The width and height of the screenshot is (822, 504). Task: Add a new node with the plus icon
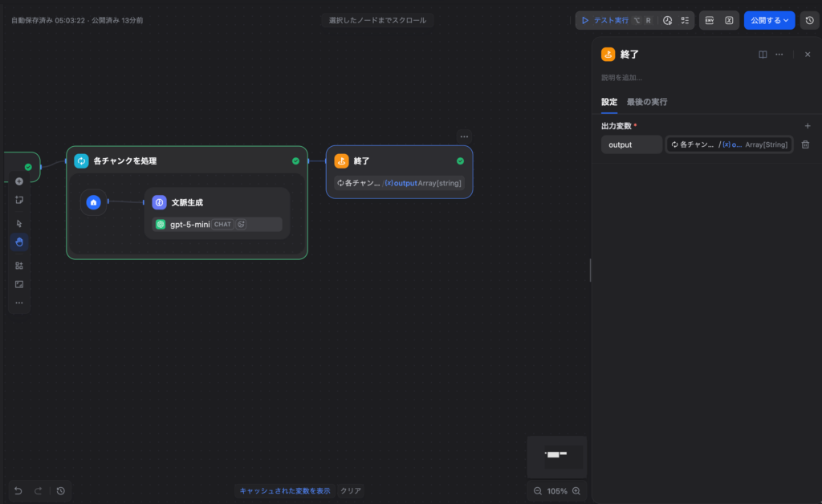[18, 181]
